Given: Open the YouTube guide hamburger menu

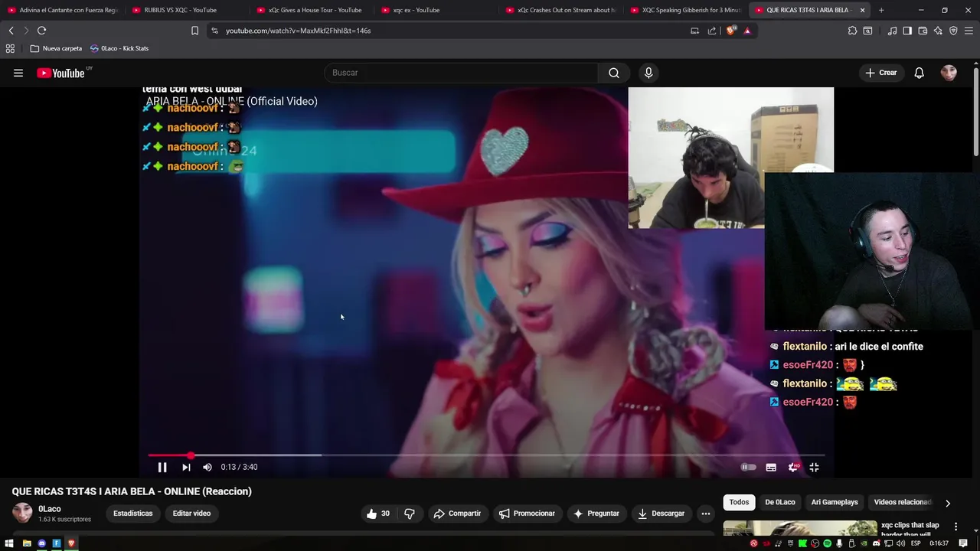Looking at the screenshot, I should coord(18,73).
